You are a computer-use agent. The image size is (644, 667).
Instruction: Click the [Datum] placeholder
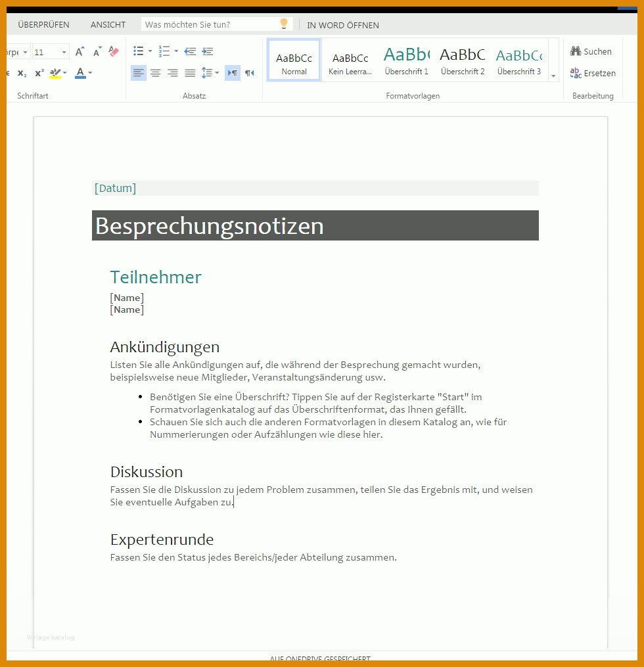(x=115, y=188)
